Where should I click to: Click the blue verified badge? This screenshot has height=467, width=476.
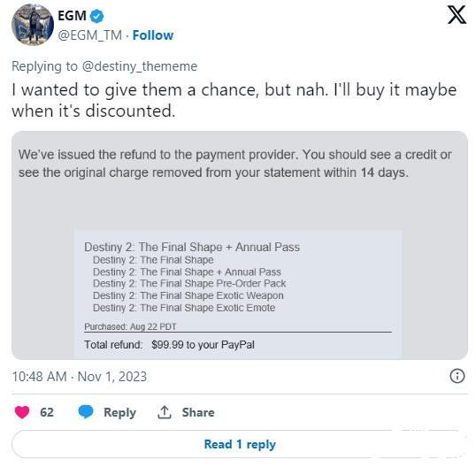point(97,16)
